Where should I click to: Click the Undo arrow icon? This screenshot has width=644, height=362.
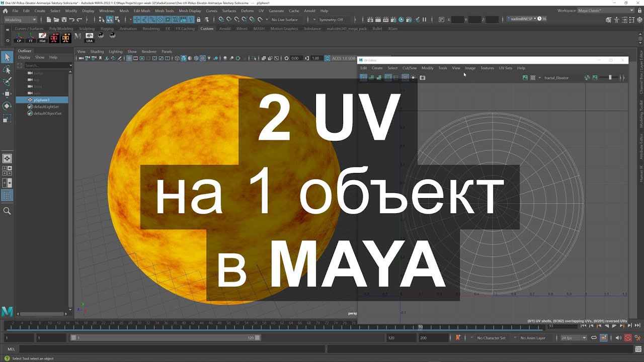71,20
